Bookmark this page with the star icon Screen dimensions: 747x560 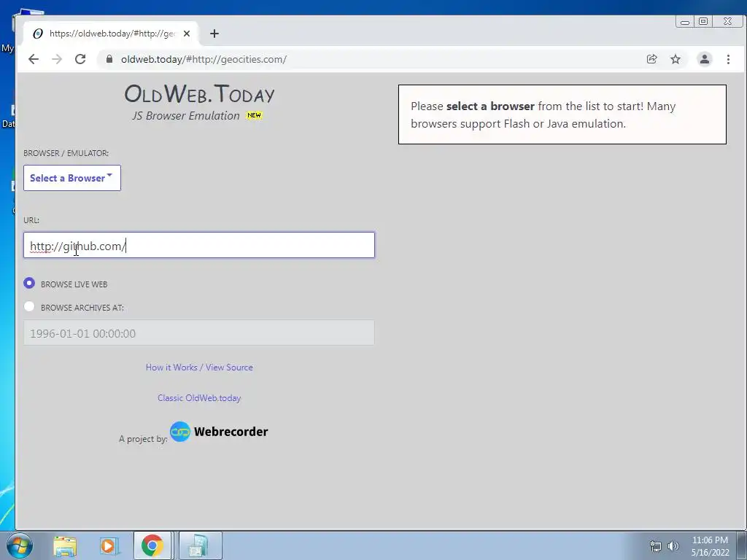point(676,59)
